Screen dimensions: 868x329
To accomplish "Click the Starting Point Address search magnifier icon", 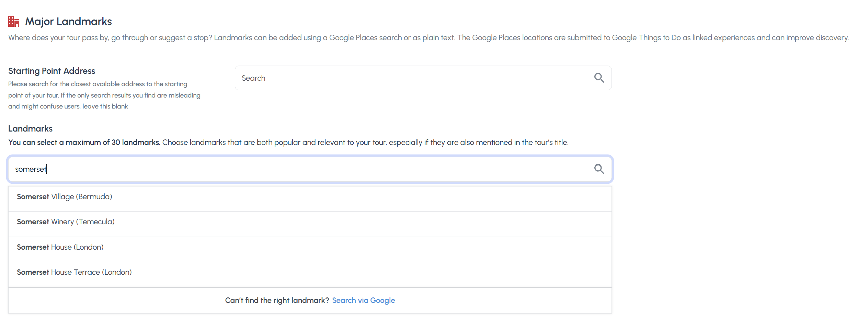I will (x=599, y=78).
